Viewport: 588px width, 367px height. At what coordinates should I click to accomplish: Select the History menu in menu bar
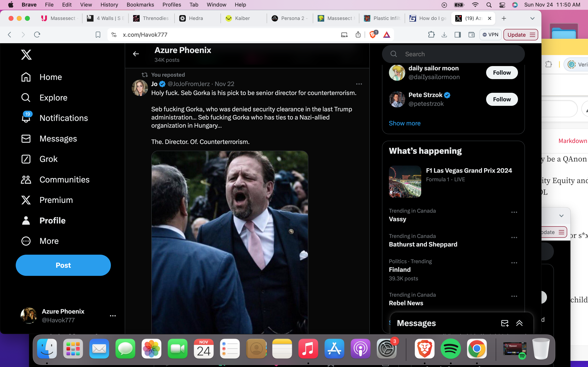(109, 5)
